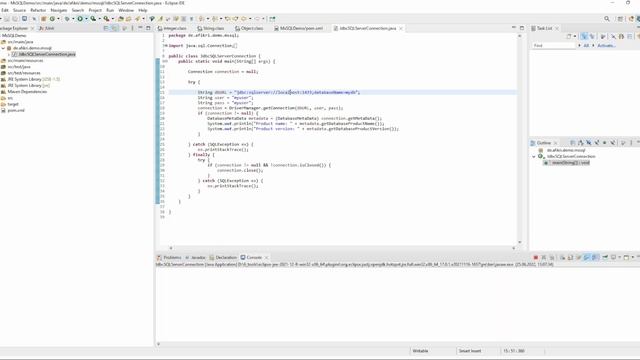
Task: Click the toolbar Search magnifier on the right
Action: (607, 19)
